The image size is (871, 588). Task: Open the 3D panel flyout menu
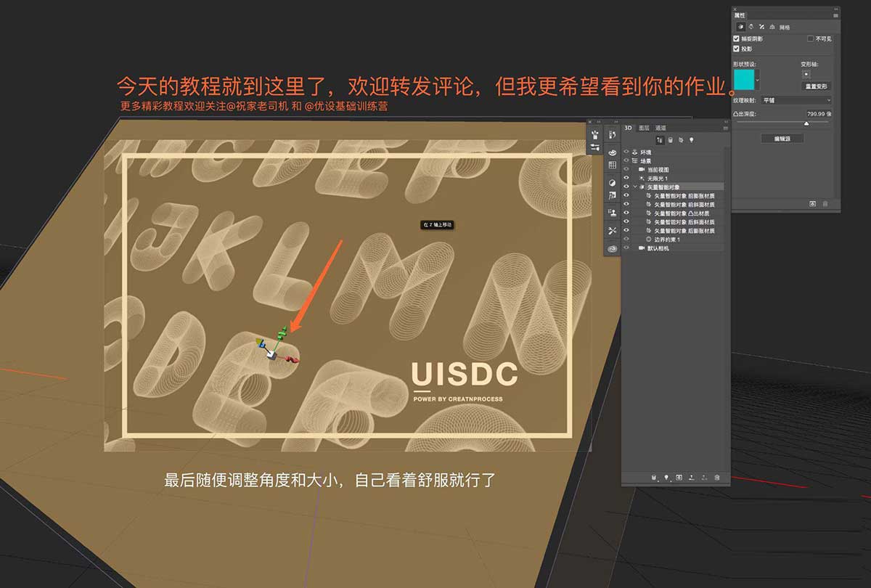click(726, 128)
